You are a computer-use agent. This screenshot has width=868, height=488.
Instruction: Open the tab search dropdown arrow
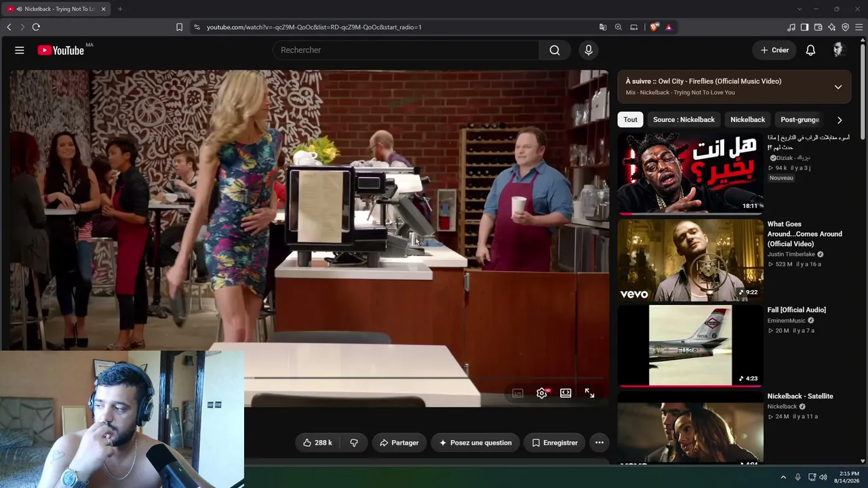pos(800,9)
